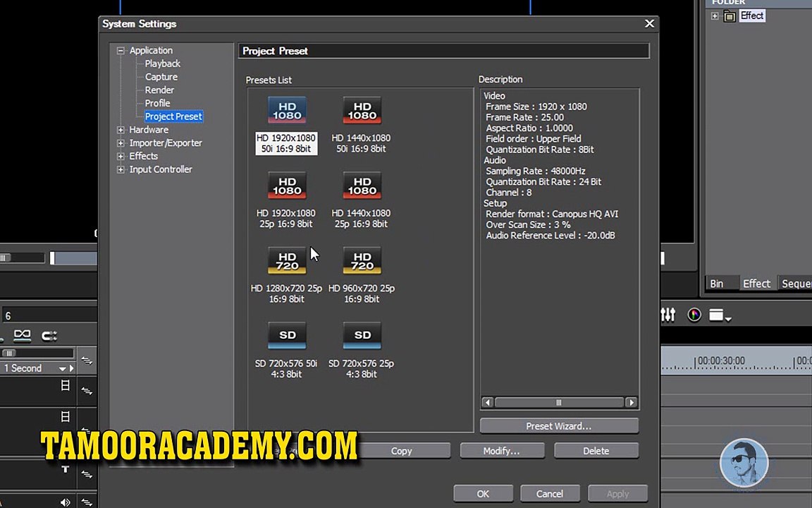
Task: Select the Hardware tree label
Action: click(x=149, y=130)
